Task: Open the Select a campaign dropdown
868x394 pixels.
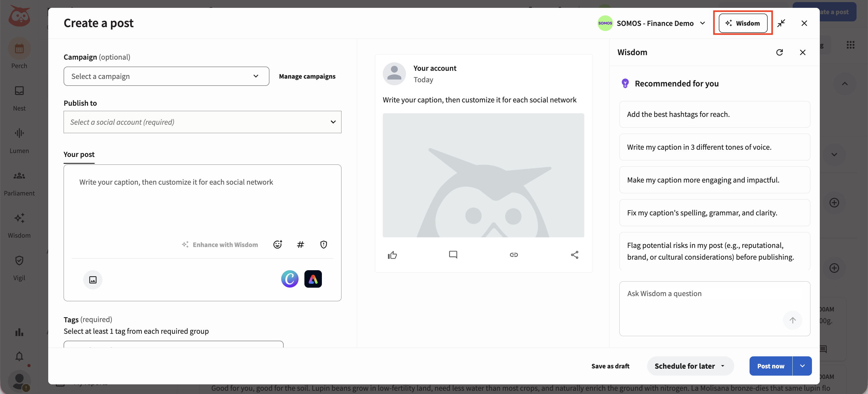Action: (166, 76)
